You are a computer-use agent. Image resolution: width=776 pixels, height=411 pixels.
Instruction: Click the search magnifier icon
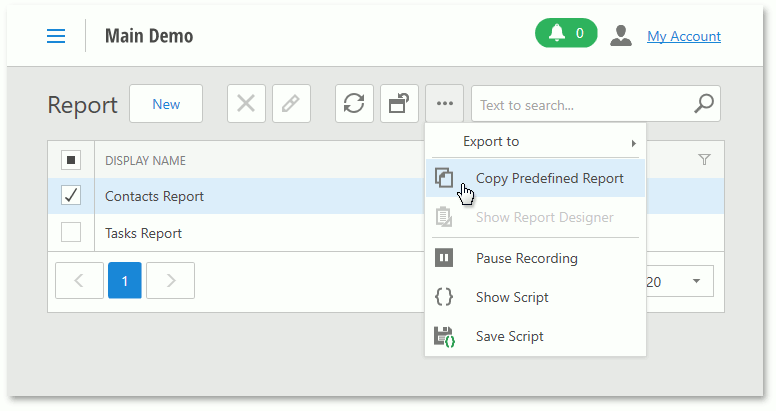[704, 104]
